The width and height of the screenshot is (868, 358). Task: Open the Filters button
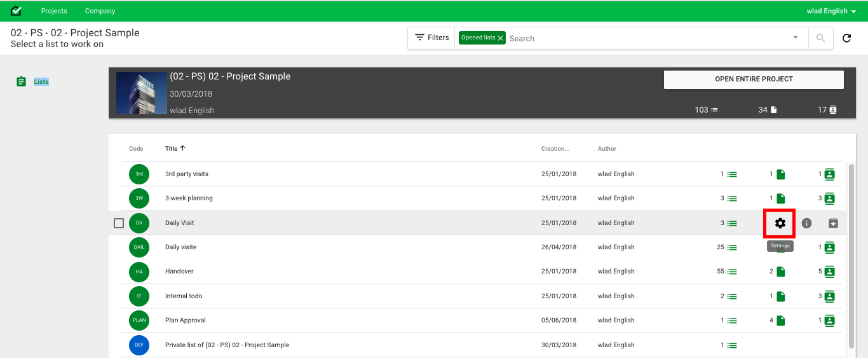[432, 38]
